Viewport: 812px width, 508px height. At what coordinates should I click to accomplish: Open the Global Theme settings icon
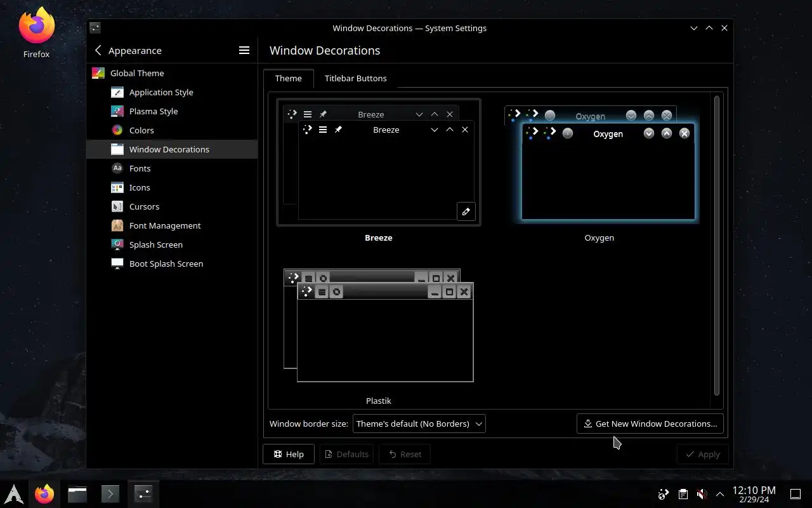click(98, 73)
